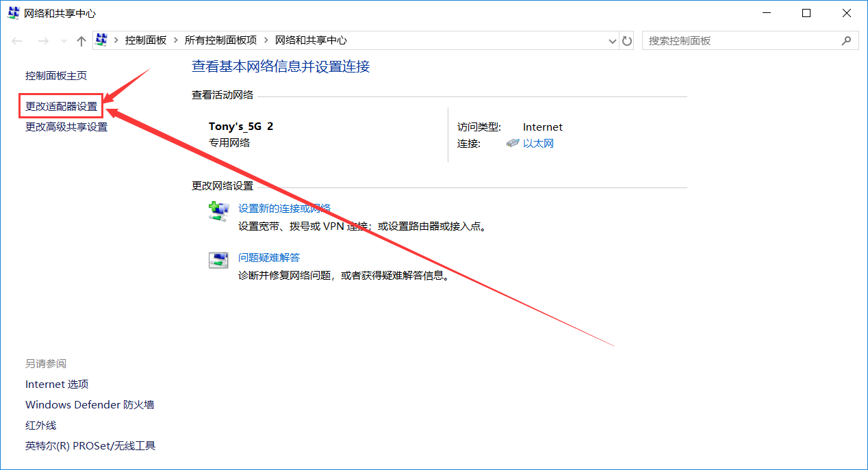This screenshot has height=470, width=868.
Task: Click the forward navigation arrow
Action: pos(43,41)
